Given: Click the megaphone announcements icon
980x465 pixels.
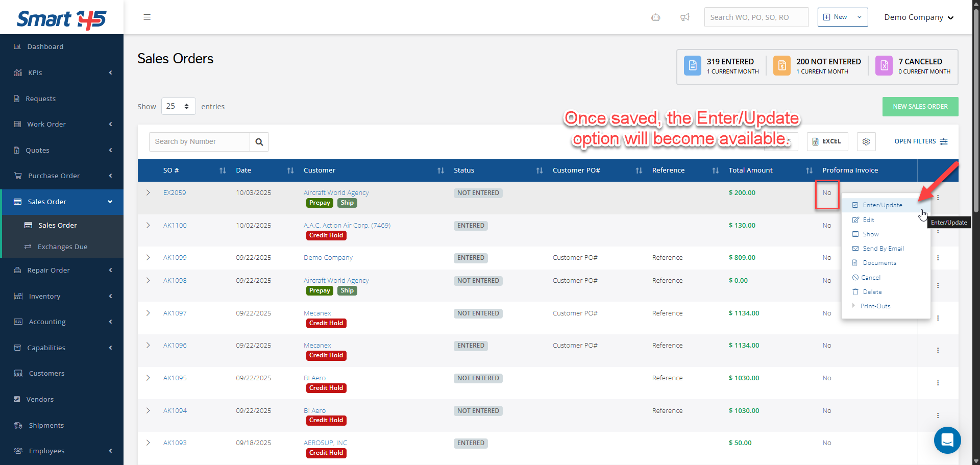Looking at the screenshot, I should point(685,17).
